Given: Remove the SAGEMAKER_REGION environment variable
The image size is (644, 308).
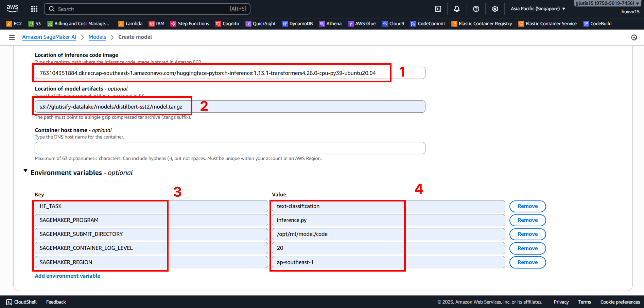Looking at the screenshot, I should pyautogui.click(x=527, y=262).
